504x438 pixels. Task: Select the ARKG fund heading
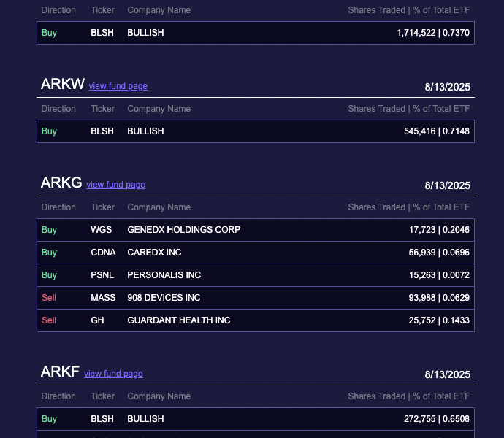61,182
